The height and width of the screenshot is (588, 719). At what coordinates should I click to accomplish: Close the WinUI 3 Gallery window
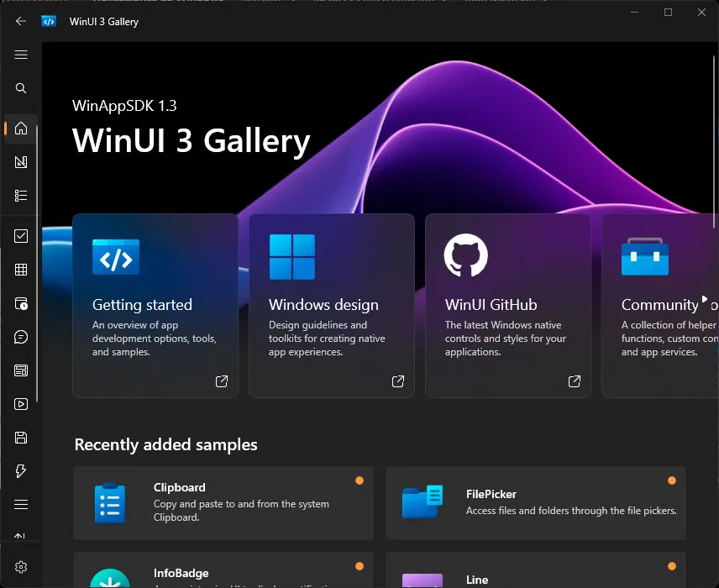pyautogui.click(x=701, y=13)
